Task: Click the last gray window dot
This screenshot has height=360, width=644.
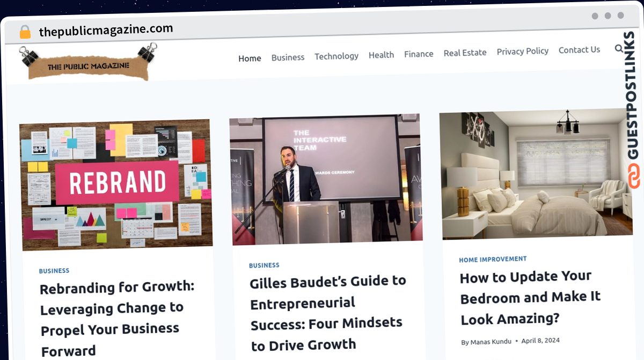Action: 620,16
